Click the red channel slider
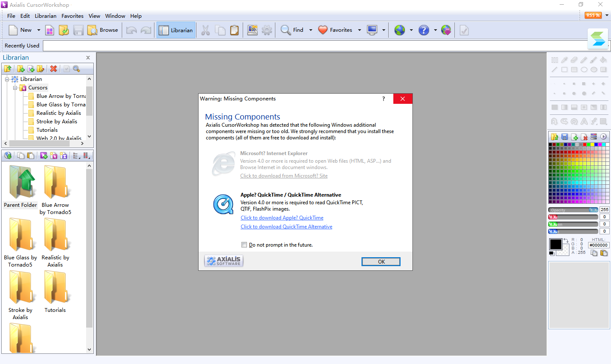This screenshot has height=364, width=611. coord(573,217)
